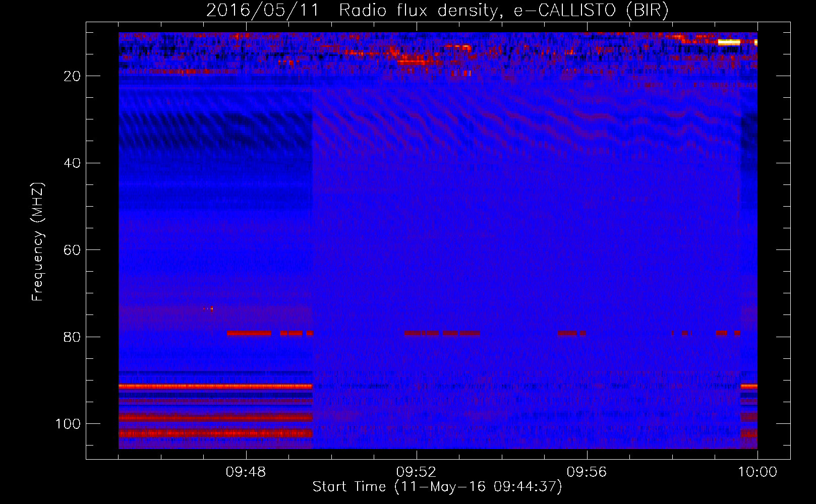
Task: Click the plot title 'Radio flux density, e-CALLISTO (BIR)'
Action: (503, 11)
